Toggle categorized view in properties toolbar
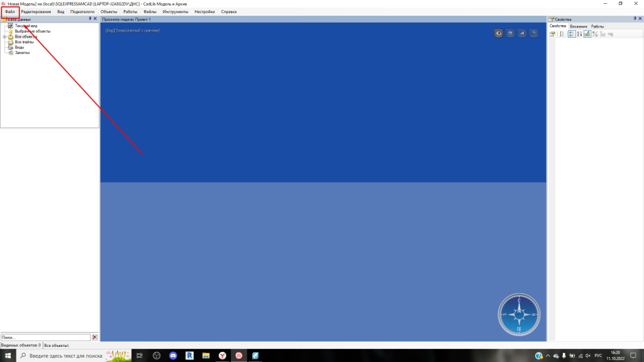Screen dimensions: 644x362 pos(571,34)
